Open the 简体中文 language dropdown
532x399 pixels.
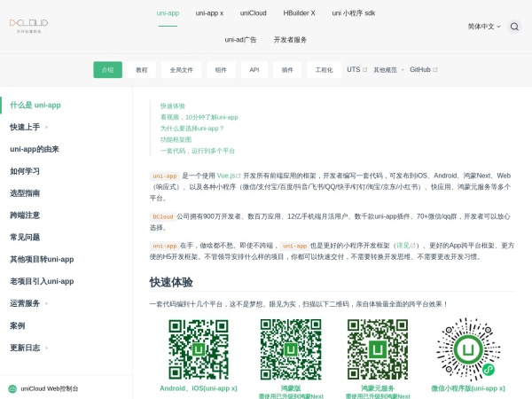pyautogui.click(x=484, y=27)
